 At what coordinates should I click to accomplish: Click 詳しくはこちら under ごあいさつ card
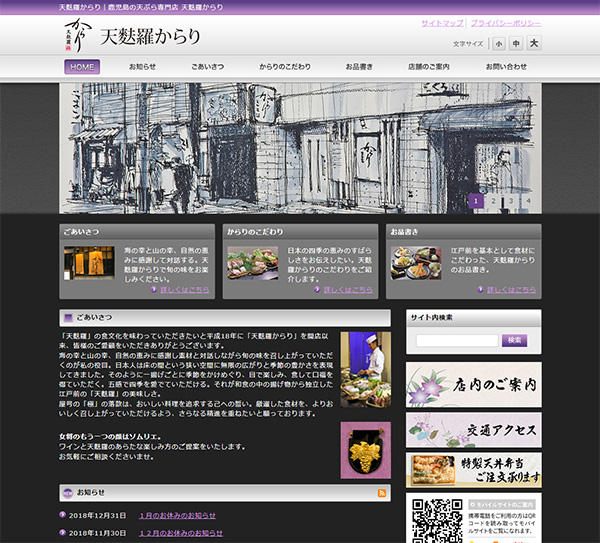184,290
